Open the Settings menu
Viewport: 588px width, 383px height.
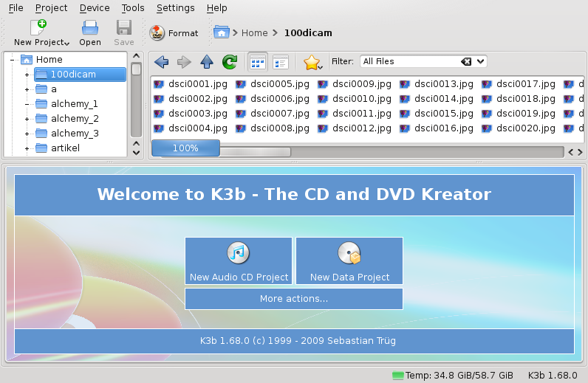tap(176, 8)
